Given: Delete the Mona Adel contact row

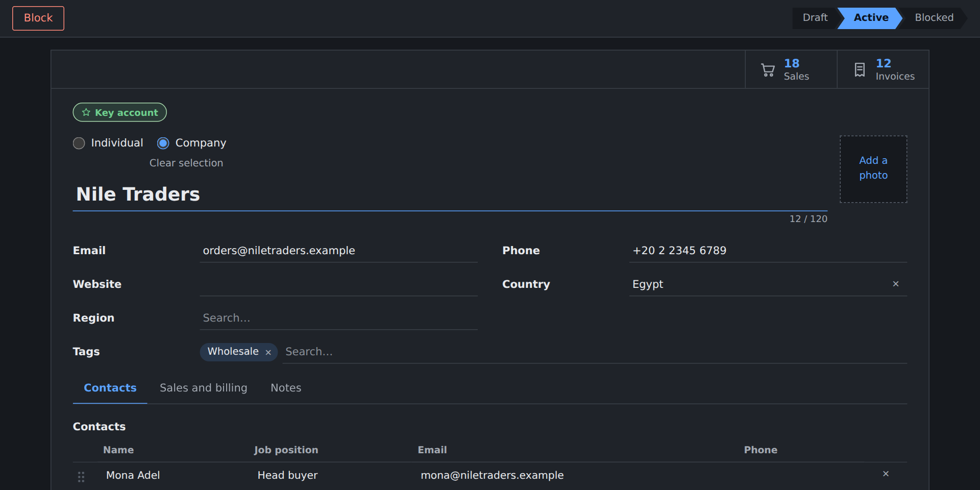Looking at the screenshot, I should tap(886, 474).
